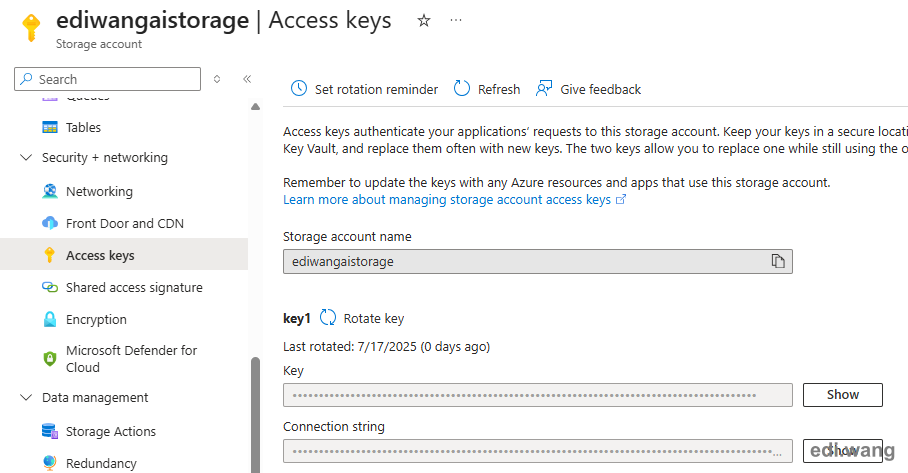Click the Storage account name field
Viewport: 908px width, 473px height.
point(537,261)
